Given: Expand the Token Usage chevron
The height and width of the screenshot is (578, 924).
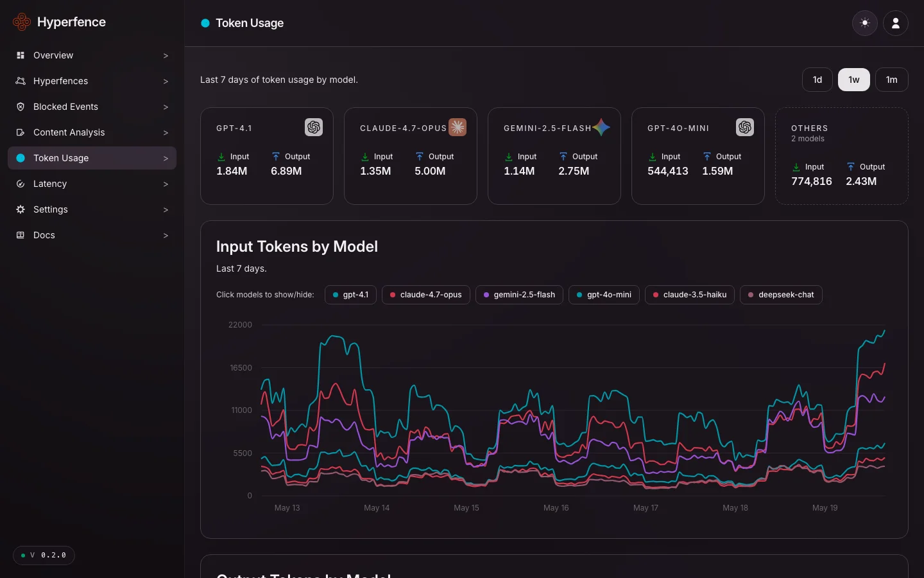Looking at the screenshot, I should pos(166,159).
